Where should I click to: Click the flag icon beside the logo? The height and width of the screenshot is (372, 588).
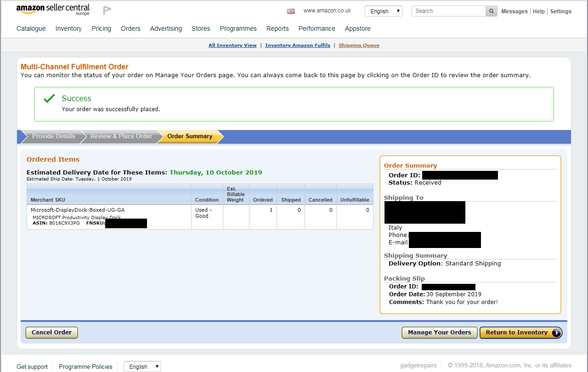(x=107, y=10)
